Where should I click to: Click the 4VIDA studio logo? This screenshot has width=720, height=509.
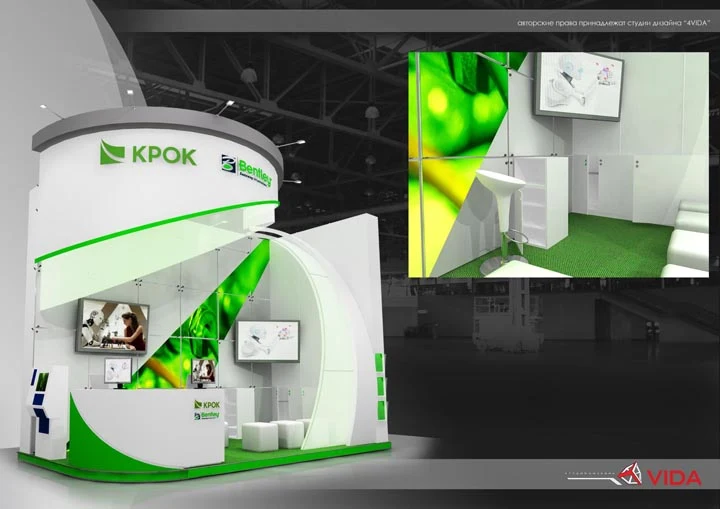pyautogui.click(x=658, y=475)
